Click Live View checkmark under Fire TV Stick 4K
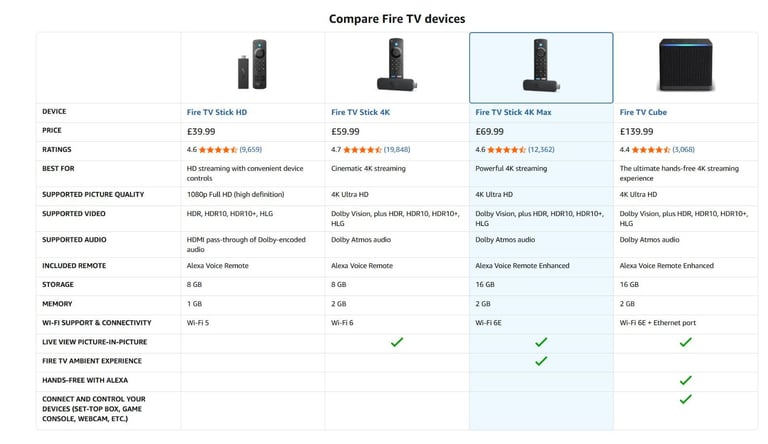This screenshot has width=768, height=444. pos(397,342)
